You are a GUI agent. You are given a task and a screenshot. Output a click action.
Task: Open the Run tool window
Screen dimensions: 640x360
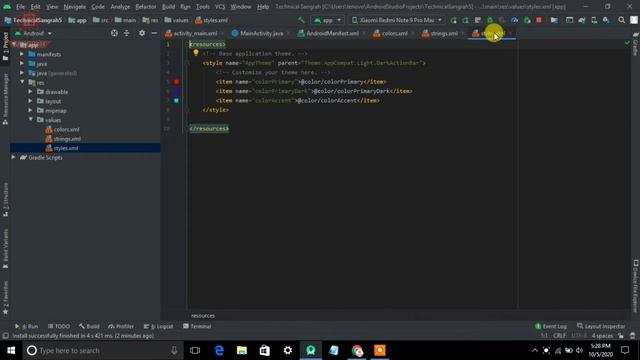click(x=27, y=326)
